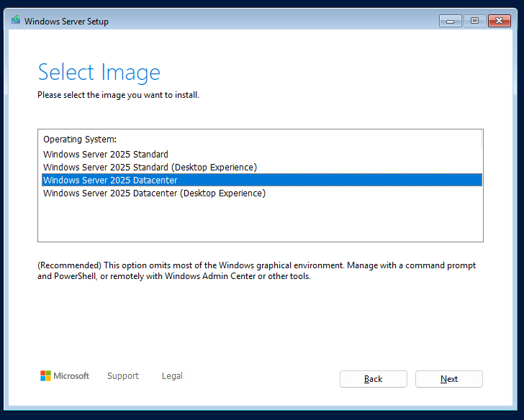Minimize the Windows Server Setup window
524x420 pixels.
coord(451,21)
